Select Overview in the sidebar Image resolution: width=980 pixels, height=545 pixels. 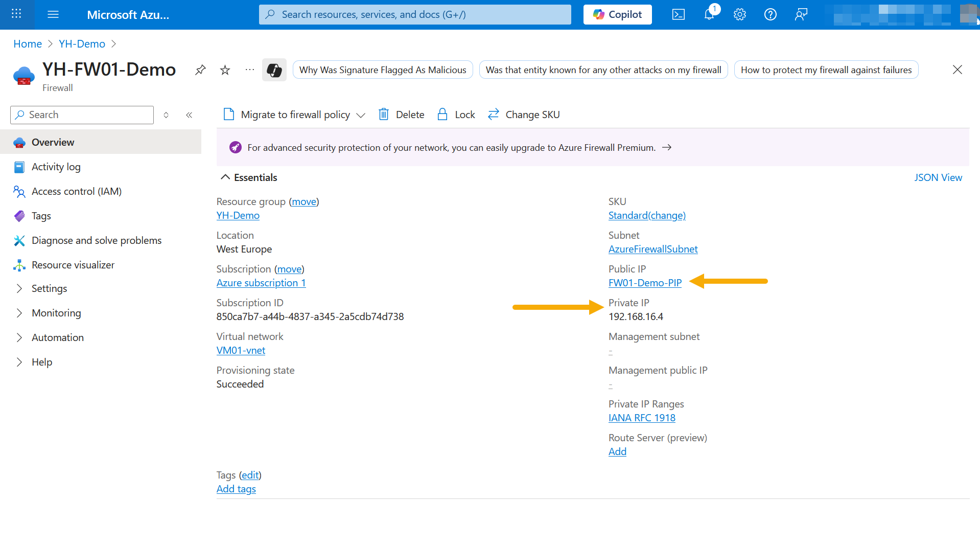101,142
